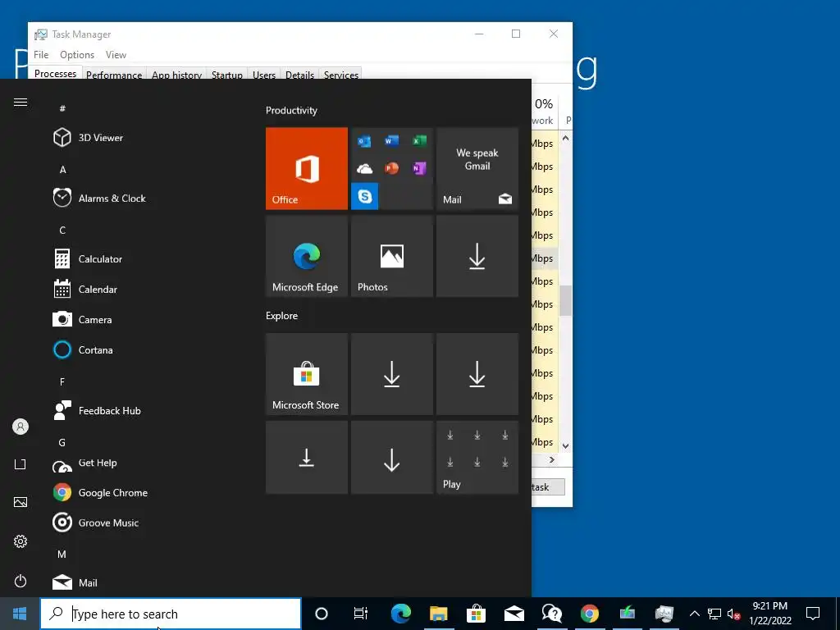Open Task Manager File menu

(41, 55)
